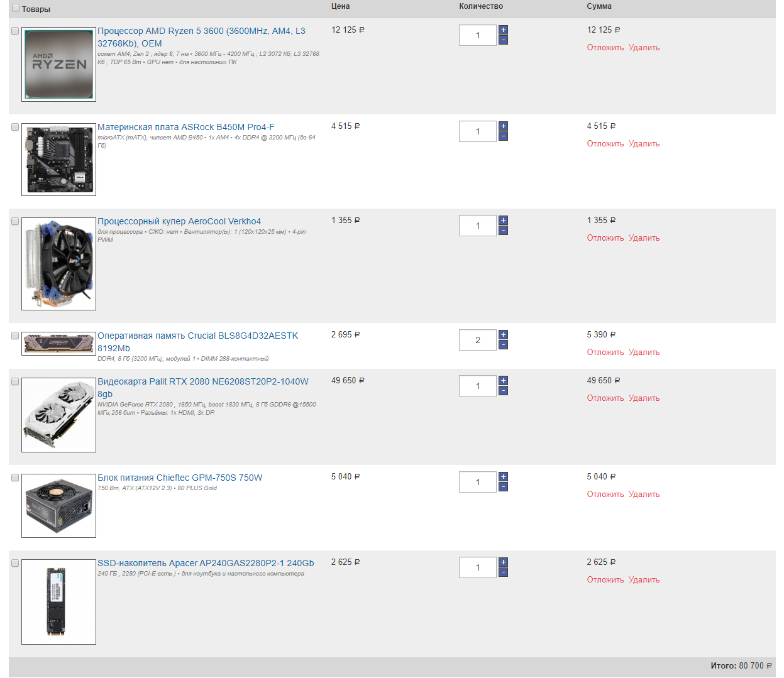Click Отложить for the Crucial memory
The height and width of the screenshot is (678, 784).
(605, 353)
